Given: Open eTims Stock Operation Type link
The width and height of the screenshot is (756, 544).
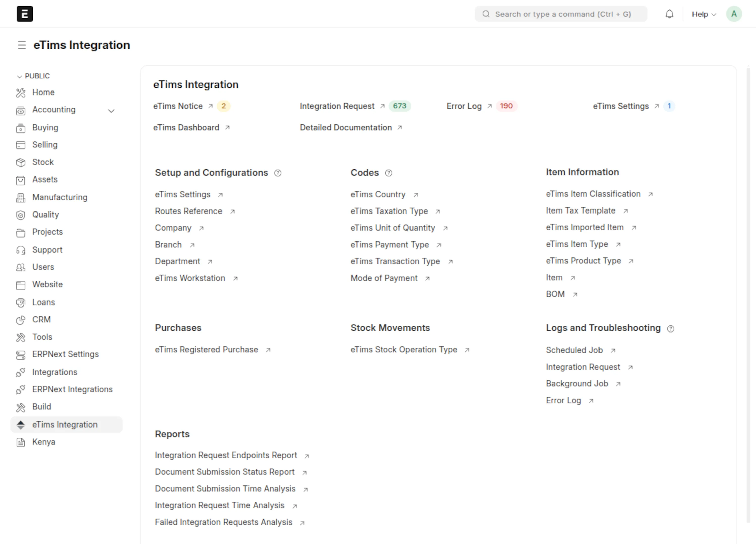Looking at the screenshot, I should 404,350.
